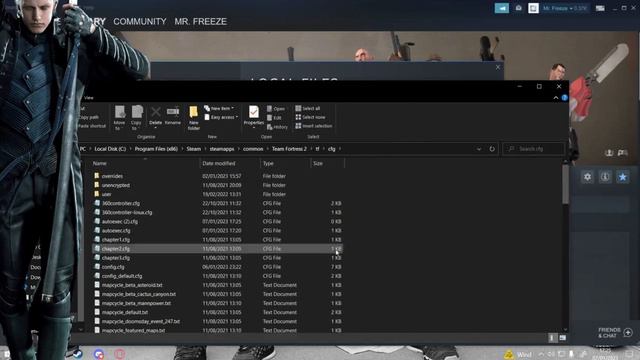Click History in the ribbon

278,127
